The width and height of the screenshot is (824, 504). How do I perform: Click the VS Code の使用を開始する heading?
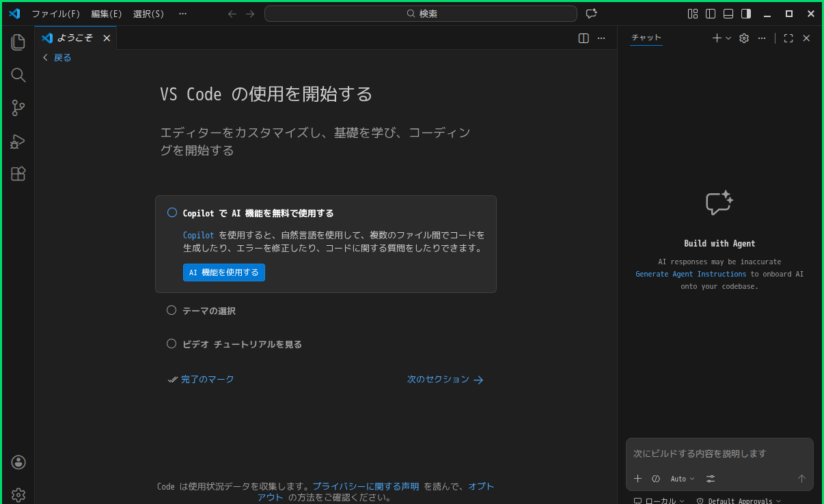click(x=266, y=94)
